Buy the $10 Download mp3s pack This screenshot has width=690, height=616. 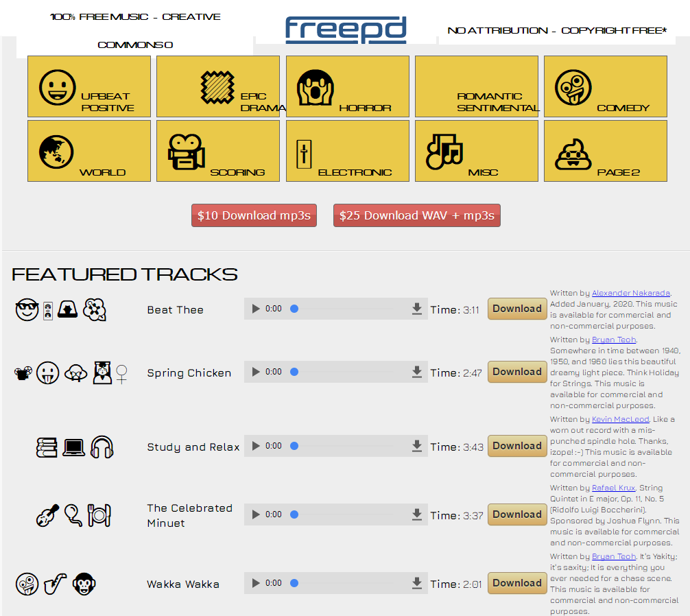click(x=254, y=215)
